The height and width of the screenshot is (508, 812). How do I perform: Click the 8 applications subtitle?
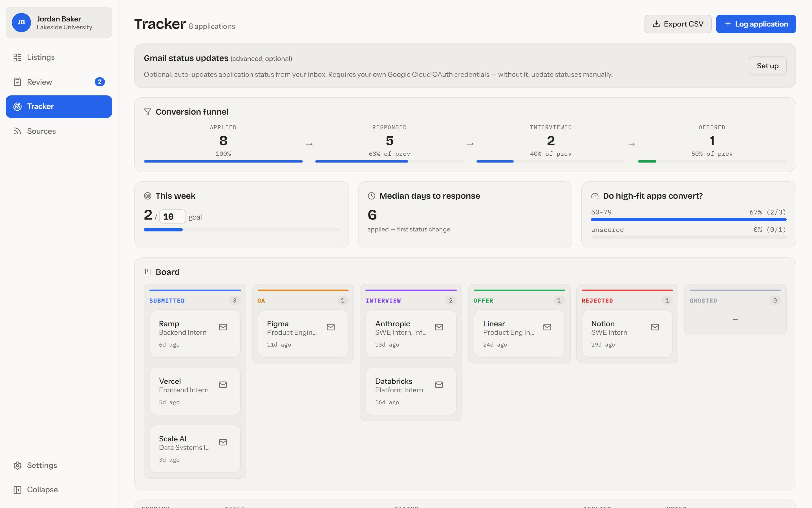[x=212, y=26]
